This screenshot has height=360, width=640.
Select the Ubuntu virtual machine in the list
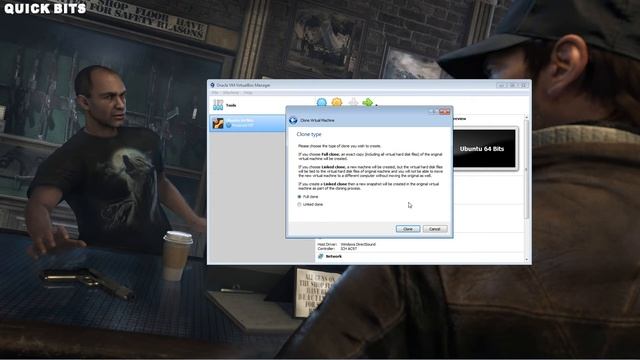tap(248, 123)
